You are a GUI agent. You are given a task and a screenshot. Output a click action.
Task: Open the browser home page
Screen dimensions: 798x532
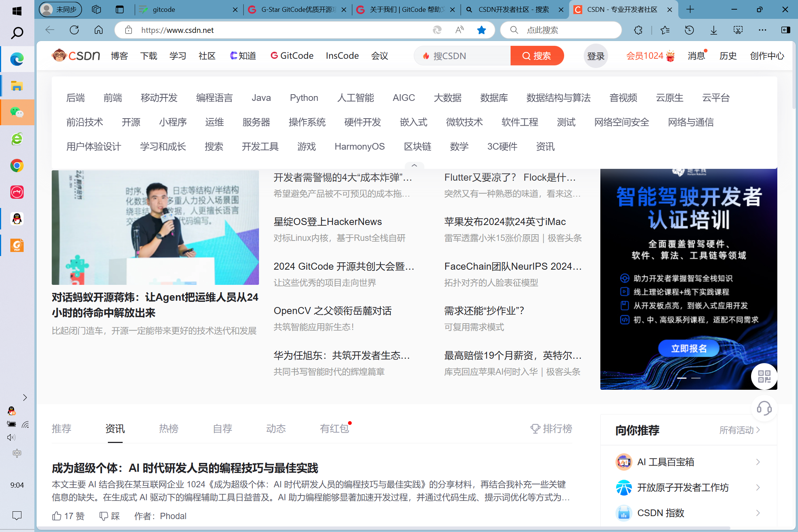click(99, 30)
